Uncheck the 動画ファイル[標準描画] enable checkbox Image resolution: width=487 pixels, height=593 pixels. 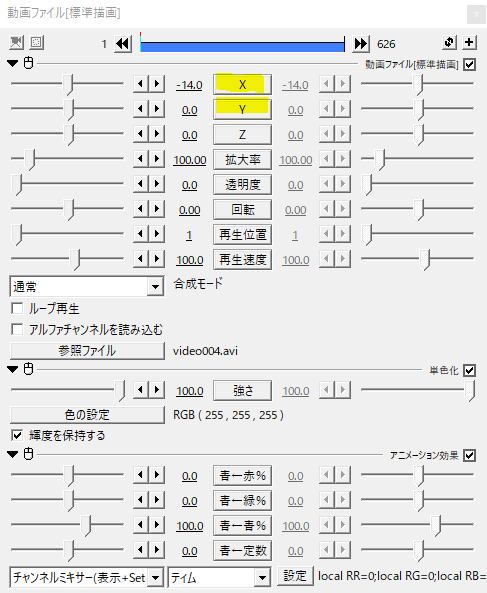[469, 65]
